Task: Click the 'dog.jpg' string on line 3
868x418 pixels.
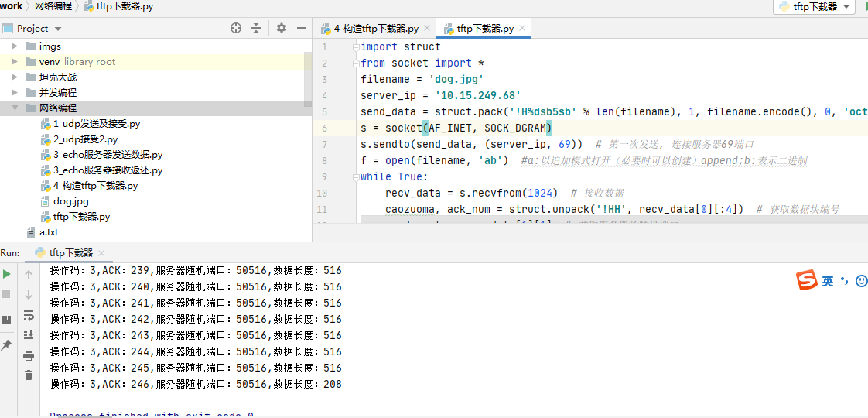Action: (x=456, y=79)
